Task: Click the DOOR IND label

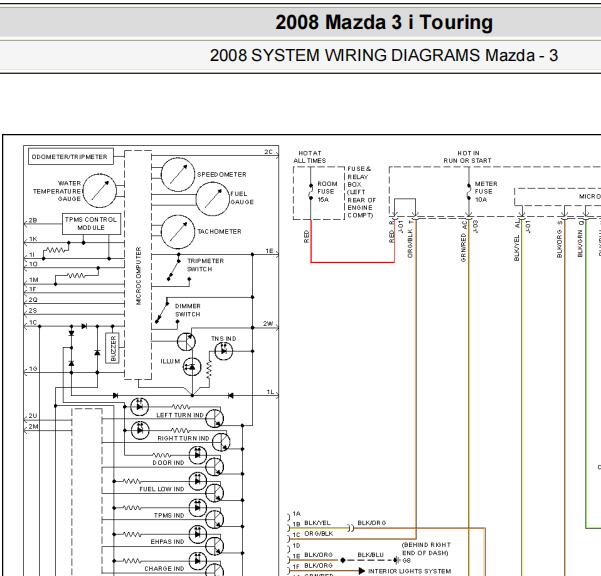Action: (x=168, y=463)
